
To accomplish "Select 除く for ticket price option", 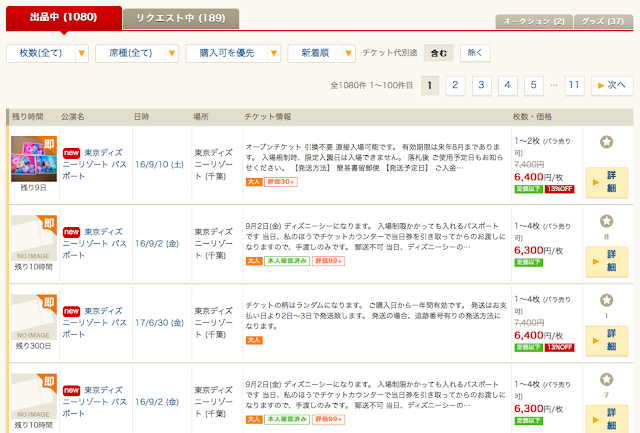I will [x=475, y=53].
